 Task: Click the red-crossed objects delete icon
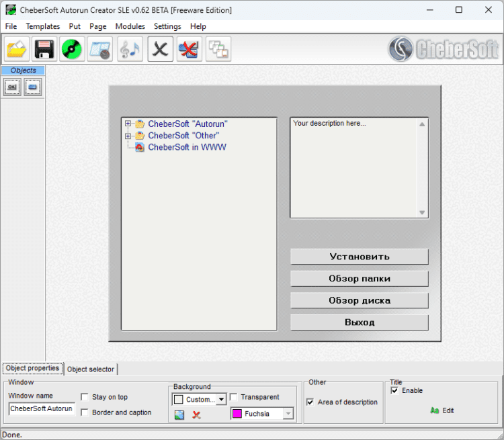click(188, 49)
